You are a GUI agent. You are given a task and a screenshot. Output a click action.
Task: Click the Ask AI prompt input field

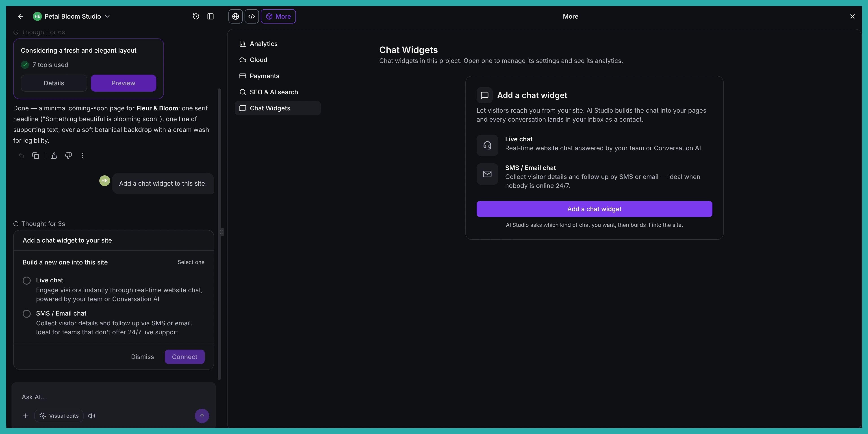pyautogui.click(x=114, y=397)
